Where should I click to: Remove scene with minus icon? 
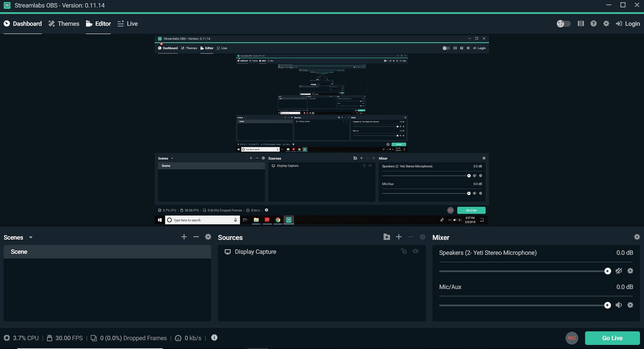(196, 237)
